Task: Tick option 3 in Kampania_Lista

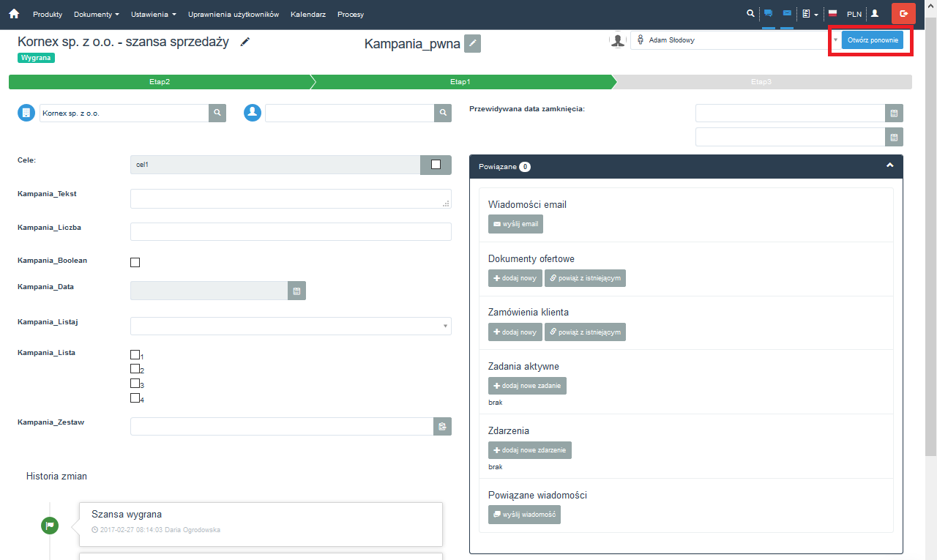Action: (x=135, y=383)
